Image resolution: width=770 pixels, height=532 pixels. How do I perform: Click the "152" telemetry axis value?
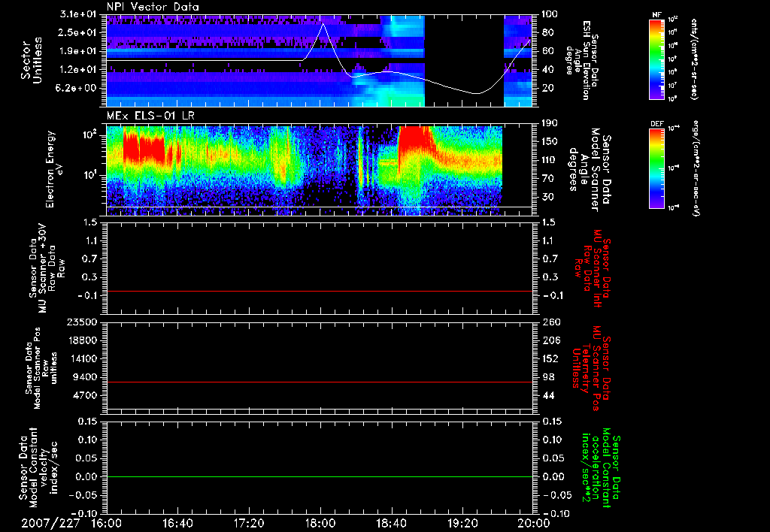click(550, 358)
